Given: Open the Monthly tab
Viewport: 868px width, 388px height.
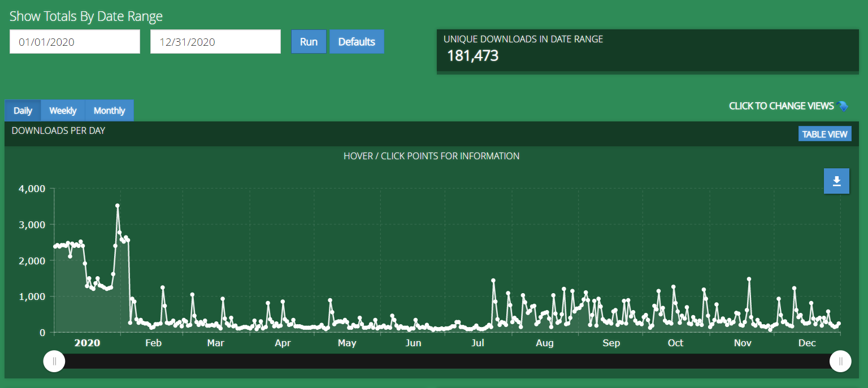Looking at the screenshot, I should click(x=109, y=111).
